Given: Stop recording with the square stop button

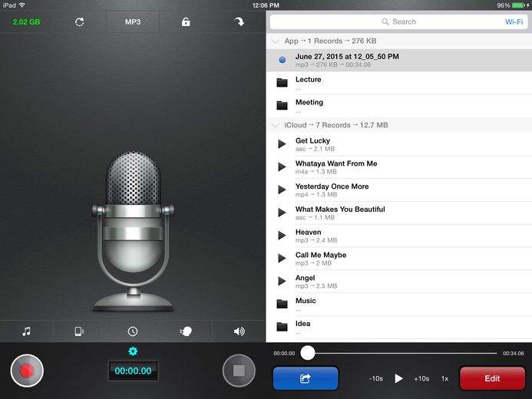Looking at the screenshot, I should (239, 371).
